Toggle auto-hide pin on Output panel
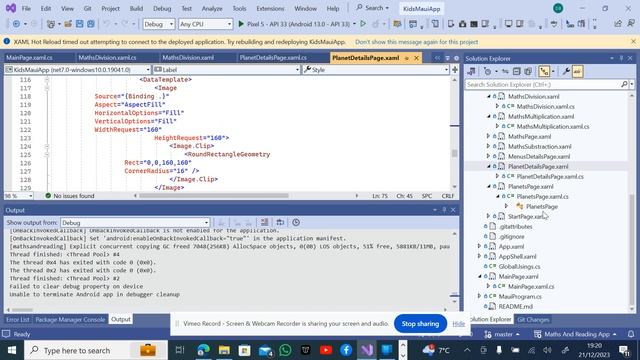 pos(444,210)
